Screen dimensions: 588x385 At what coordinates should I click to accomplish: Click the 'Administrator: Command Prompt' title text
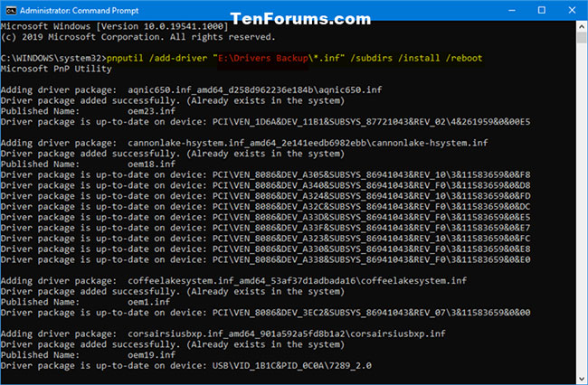[x=79, y=11]
